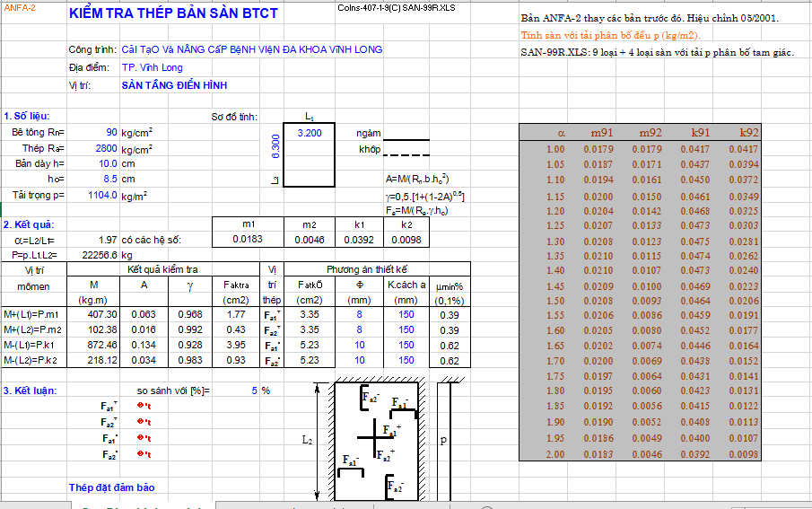Select the comparison percentage value 5
The height and width of the screenshot is (509, 812).
pos(254,391)
